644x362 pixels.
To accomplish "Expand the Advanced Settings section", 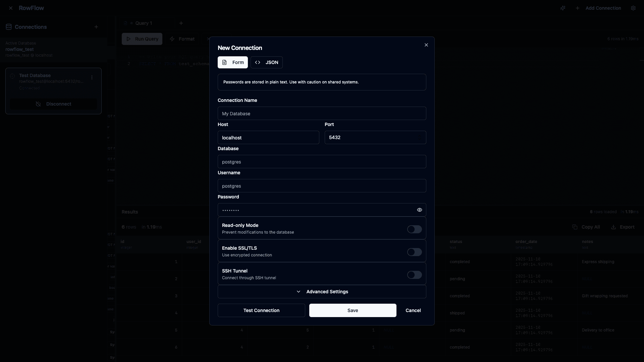I will [322, 292].
